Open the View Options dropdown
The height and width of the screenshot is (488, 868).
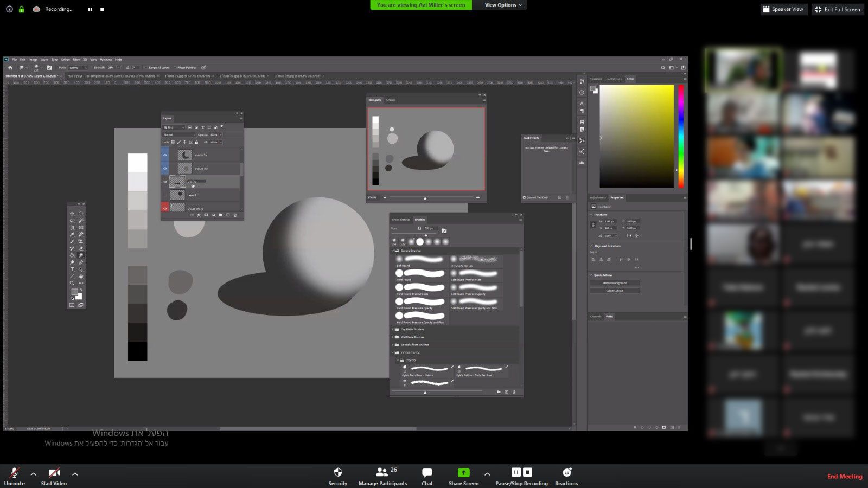(x=503, y=5)
